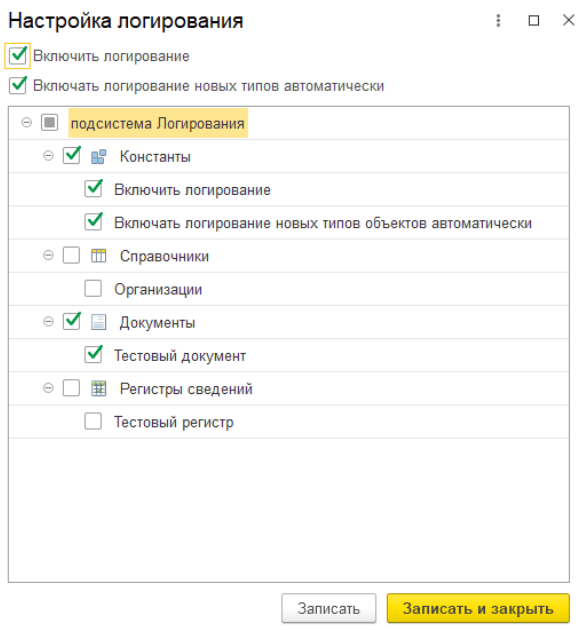This screenshot has width=587, height=637.
Task: Collapse the Регистры сведений group
Action: pos(48,388)
